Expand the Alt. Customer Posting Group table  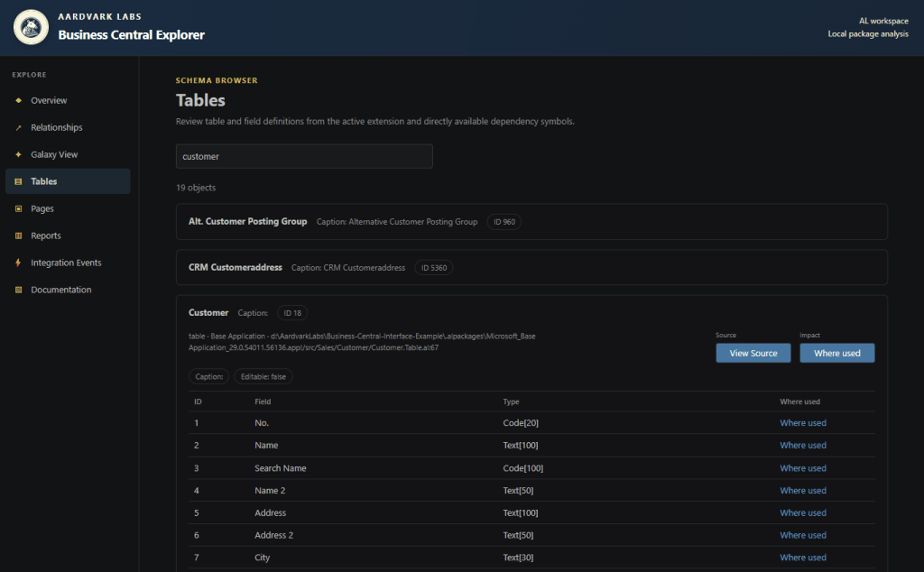[531, 222]
